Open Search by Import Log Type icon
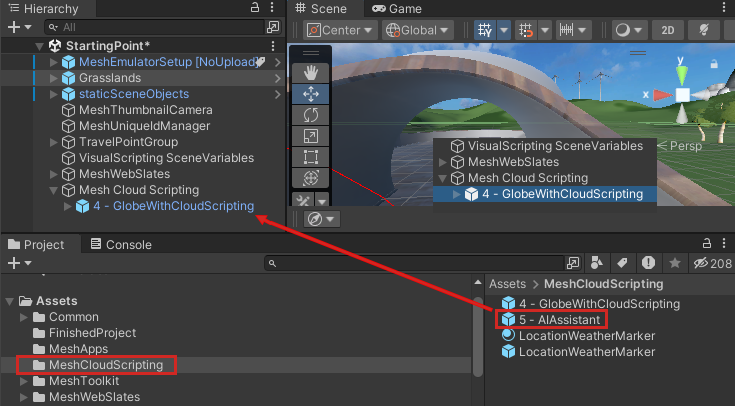Screen dimensions: 735x406 pyautogui.click(x=648, y=263)
